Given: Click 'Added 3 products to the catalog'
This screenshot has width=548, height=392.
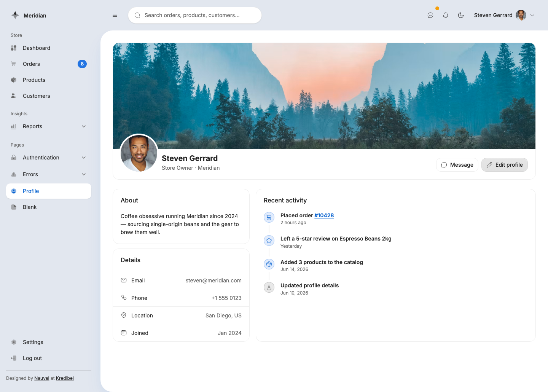Looking at the screenshot, I should coord(322,262).
